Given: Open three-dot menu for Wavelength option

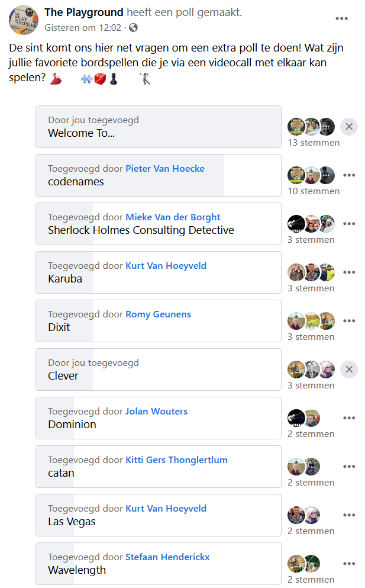Looking at the screenshot, I should 349,564.
